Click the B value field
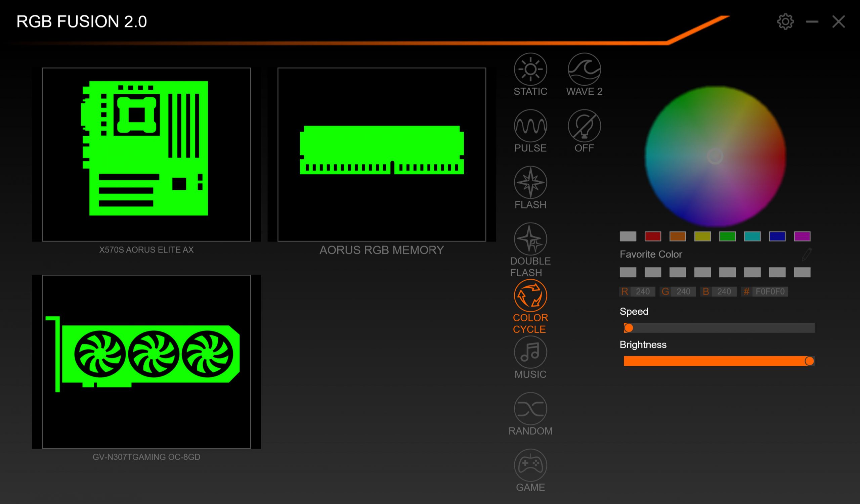The height and width of the screenshot is (504, 860). [x=724, y=291]
